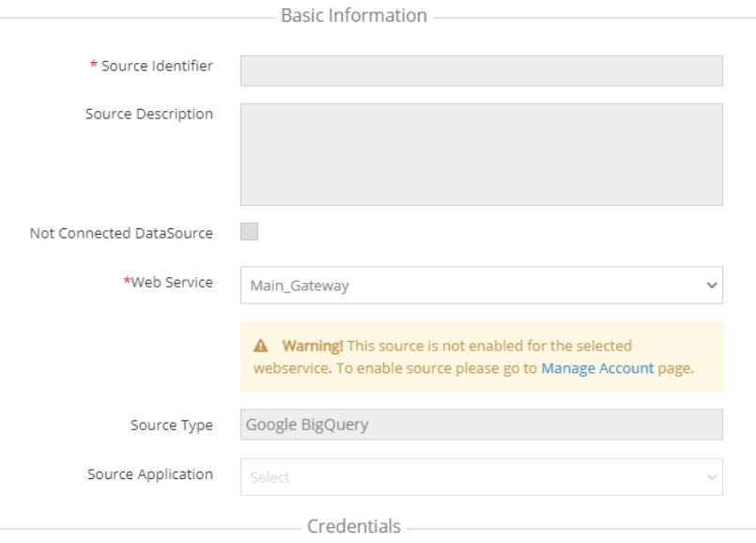The width and height of the screenshot is (756, 543).
Task: Click the Source Description text area
Action: 481,154
